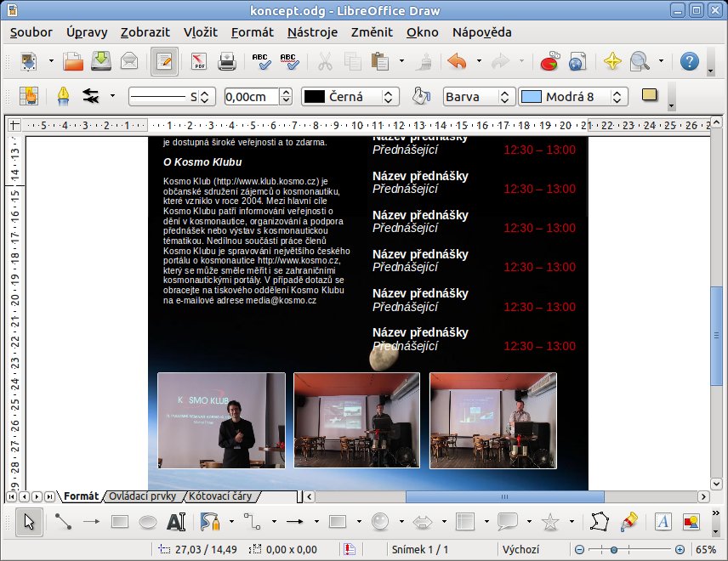
Task: Select the Connector tool
Action: tap(252, 522)
